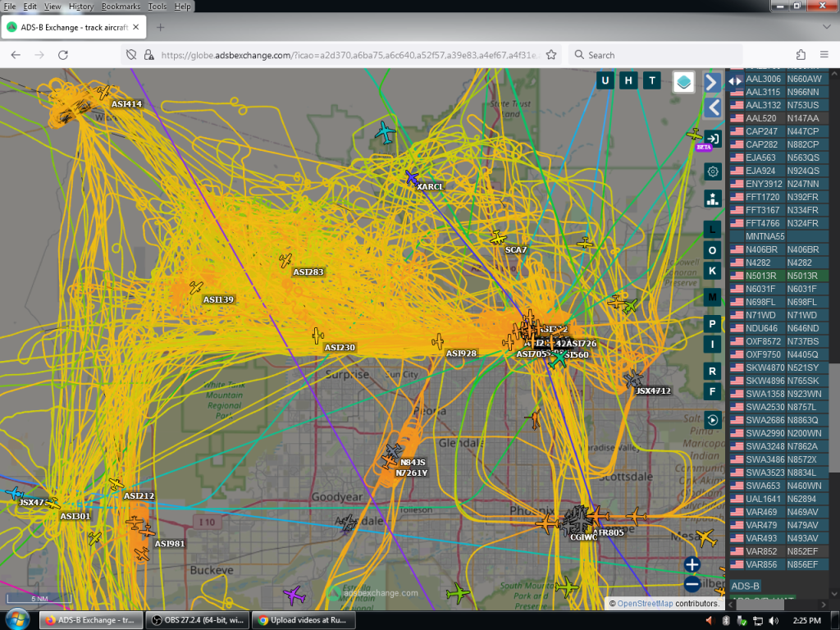Toggle the I isolate button

712,344
